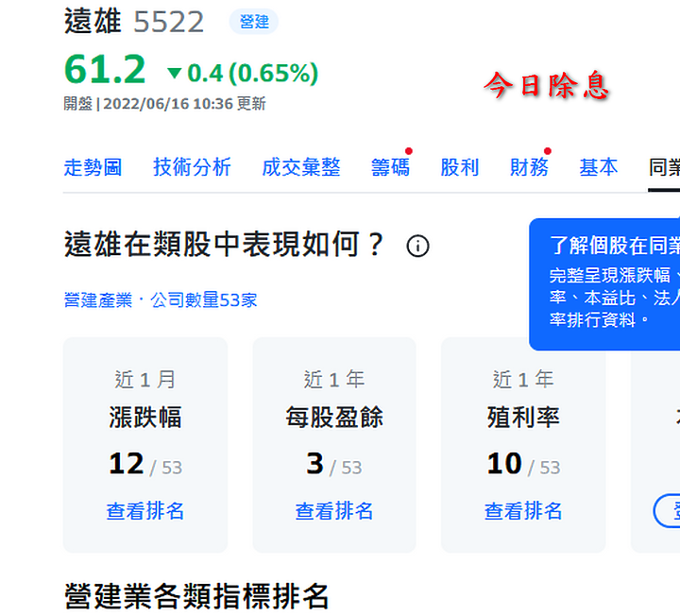Viewport: 680px width, 616px height.
Task: Switch to the 技術分析 tab
Action: click(192, 167)
